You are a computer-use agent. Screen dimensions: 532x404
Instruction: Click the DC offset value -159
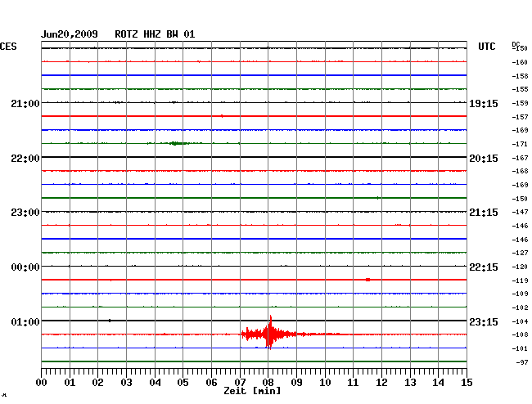(x=520, y=103)
